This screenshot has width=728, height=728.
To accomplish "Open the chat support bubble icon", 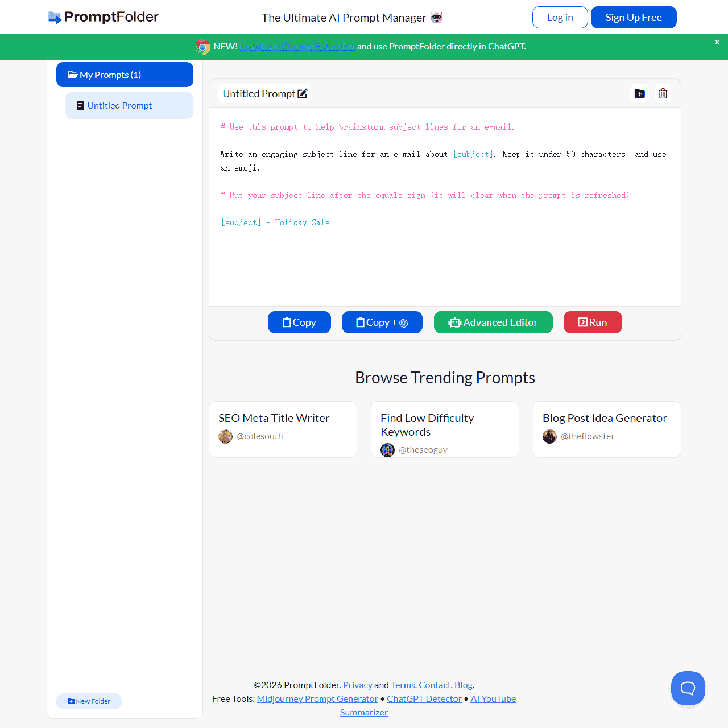I will pyautogui.click(x=688, y=688).
